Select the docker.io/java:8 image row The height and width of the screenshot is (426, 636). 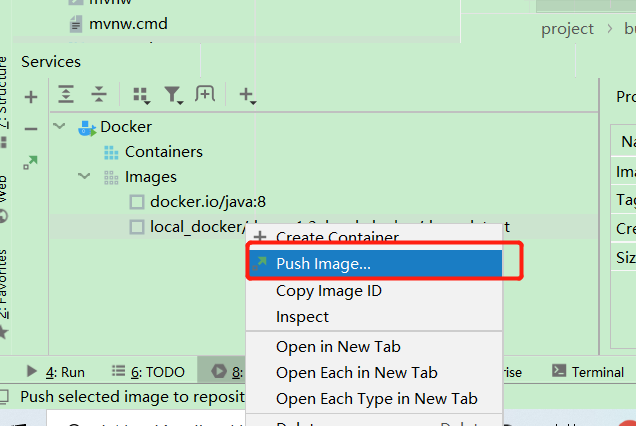(208, 202)
